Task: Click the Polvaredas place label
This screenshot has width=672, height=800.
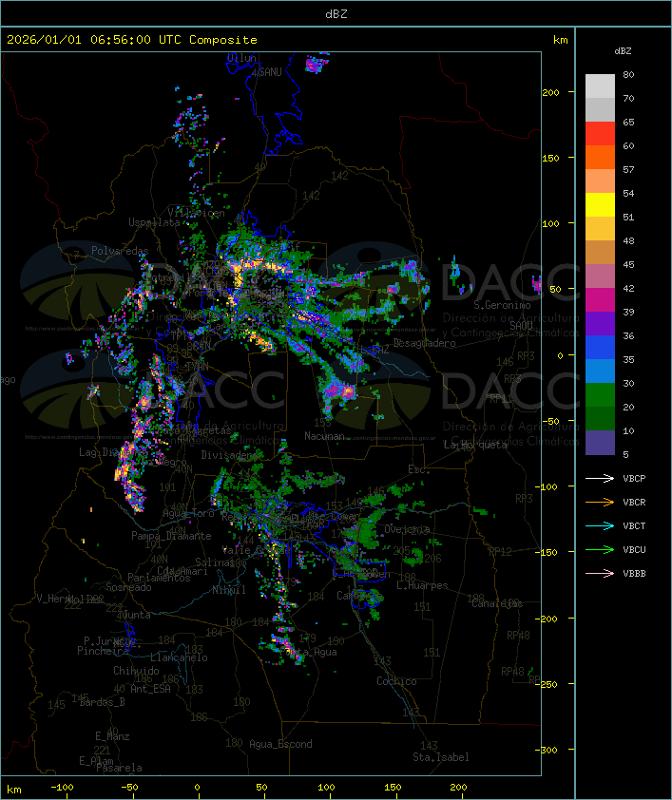Action: [x=120, y=251]
